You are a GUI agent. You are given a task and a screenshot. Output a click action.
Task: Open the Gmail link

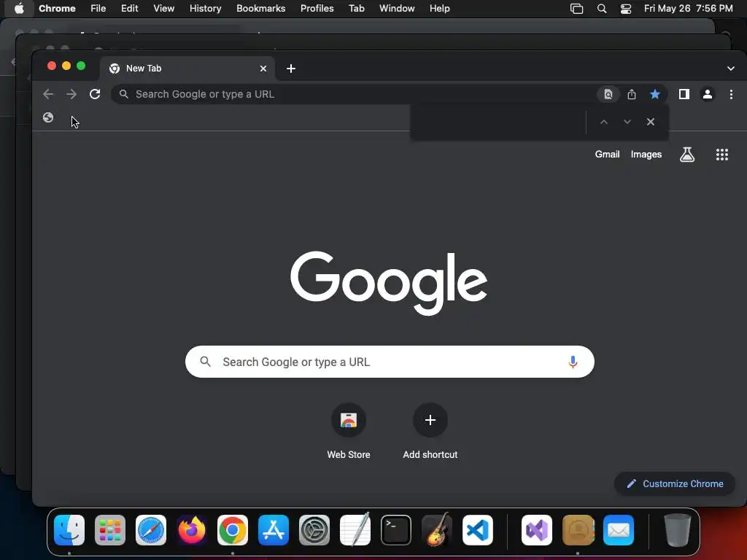click(607, 155)
